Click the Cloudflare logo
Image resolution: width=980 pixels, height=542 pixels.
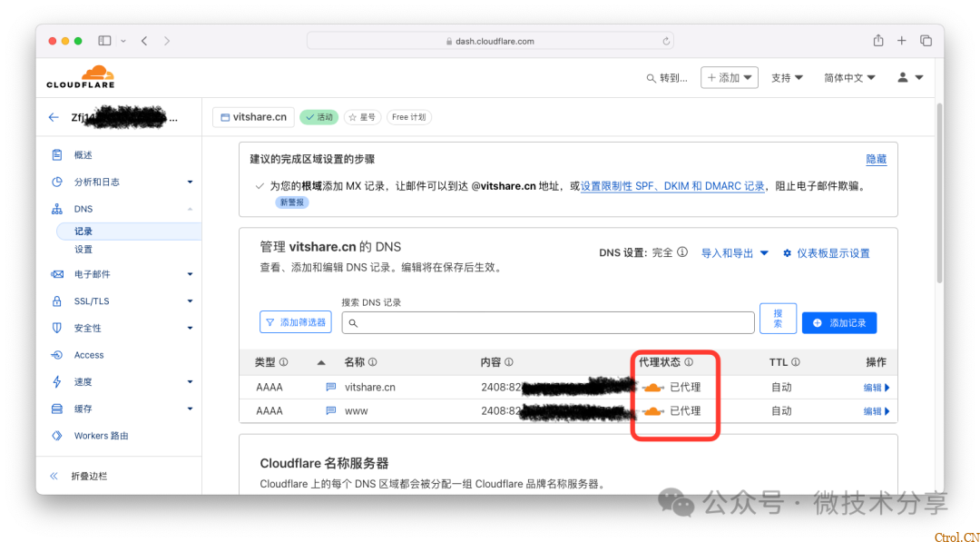point(81,76)
